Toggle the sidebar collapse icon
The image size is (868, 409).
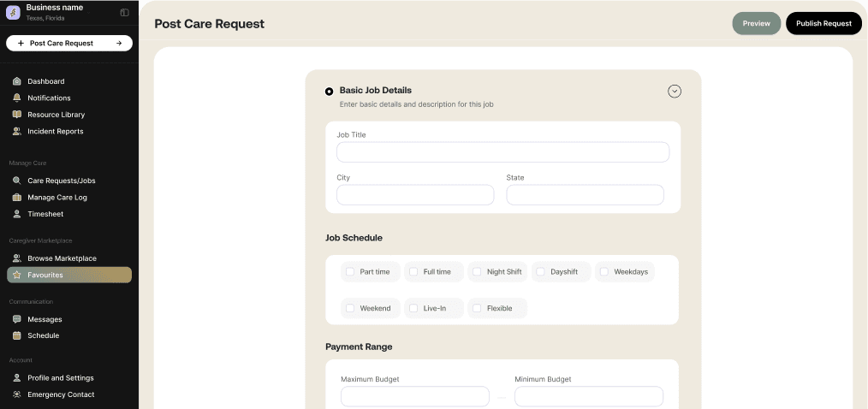[124, 13]
